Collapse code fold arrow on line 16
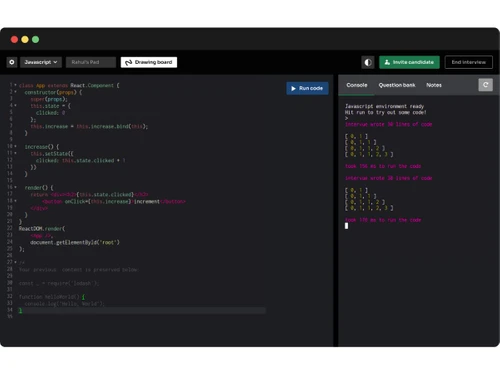 pyautogui.click(x=15, y=187)
